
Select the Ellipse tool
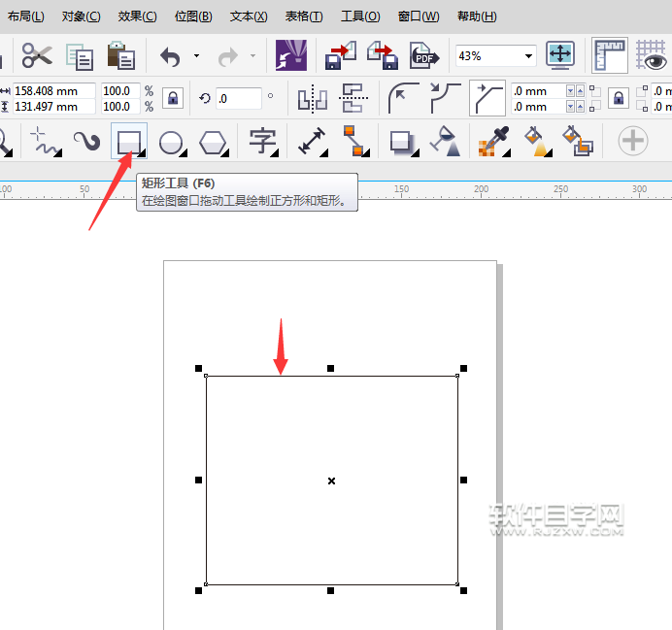click(172, 142)
